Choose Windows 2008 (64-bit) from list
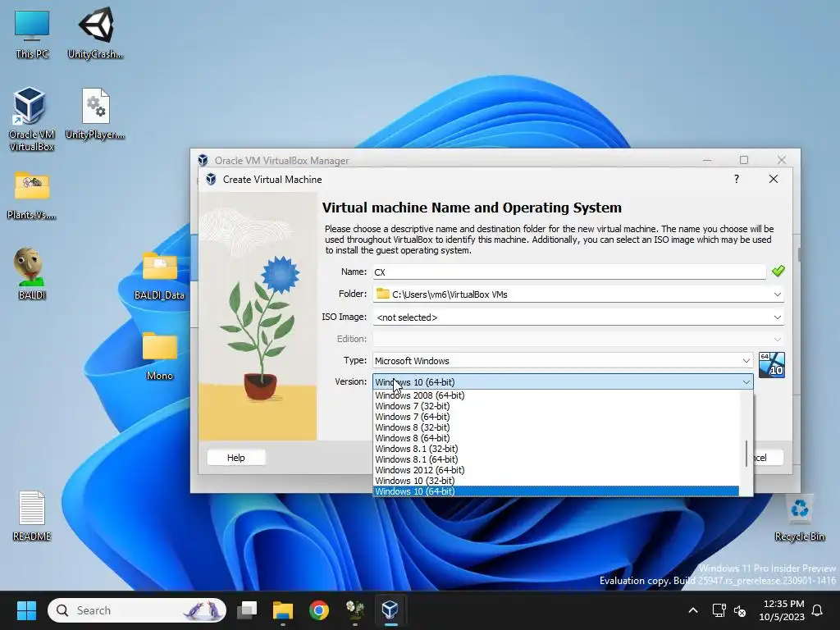Screen dimensions: 840x630 point(556,395)
